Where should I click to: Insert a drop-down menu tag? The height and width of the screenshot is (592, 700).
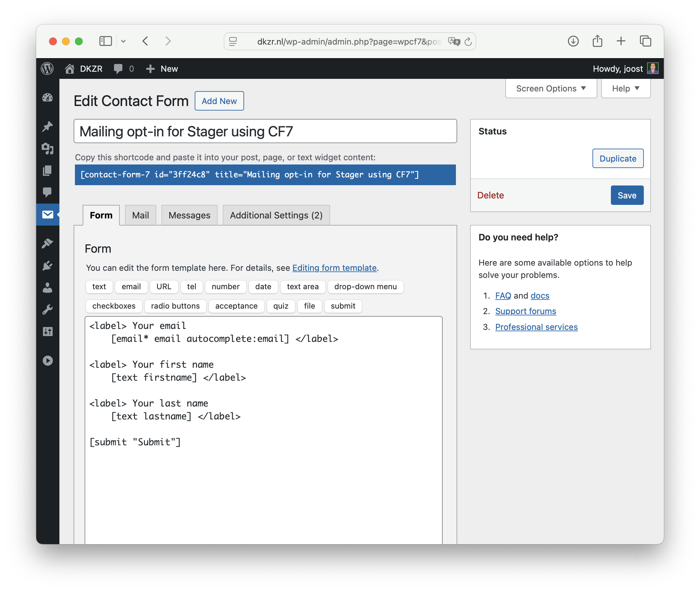coord(365,287)
